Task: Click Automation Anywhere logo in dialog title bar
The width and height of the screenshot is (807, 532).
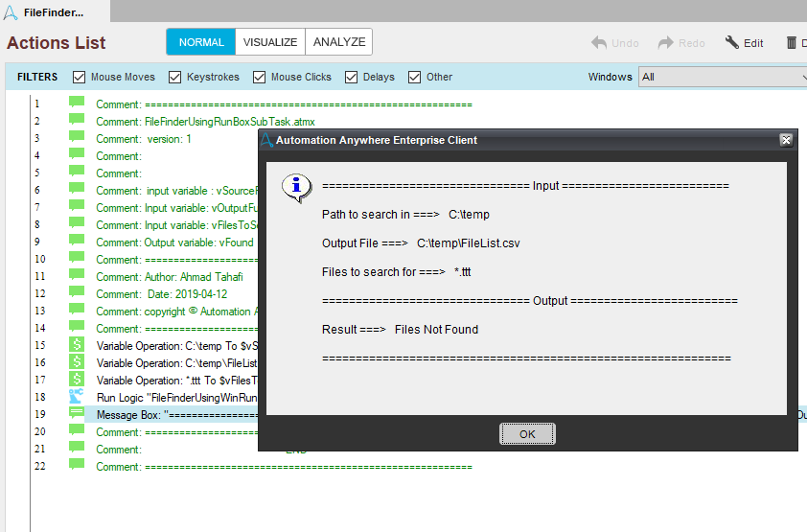Action: 266,140
